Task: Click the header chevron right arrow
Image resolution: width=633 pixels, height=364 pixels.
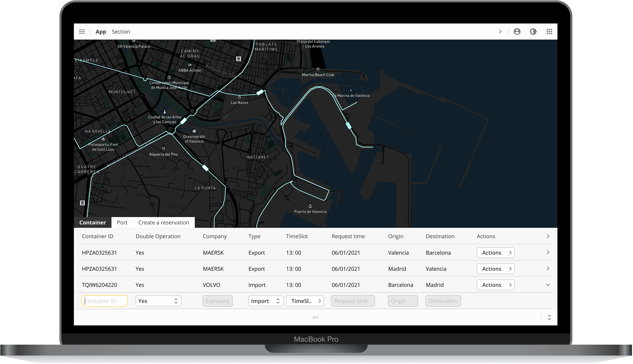Action: [500, 32]
